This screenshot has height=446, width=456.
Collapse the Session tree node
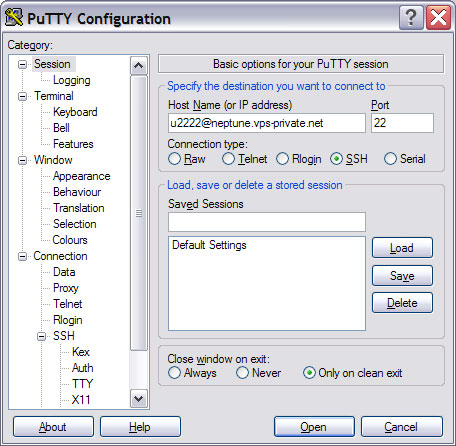(22, 64)
